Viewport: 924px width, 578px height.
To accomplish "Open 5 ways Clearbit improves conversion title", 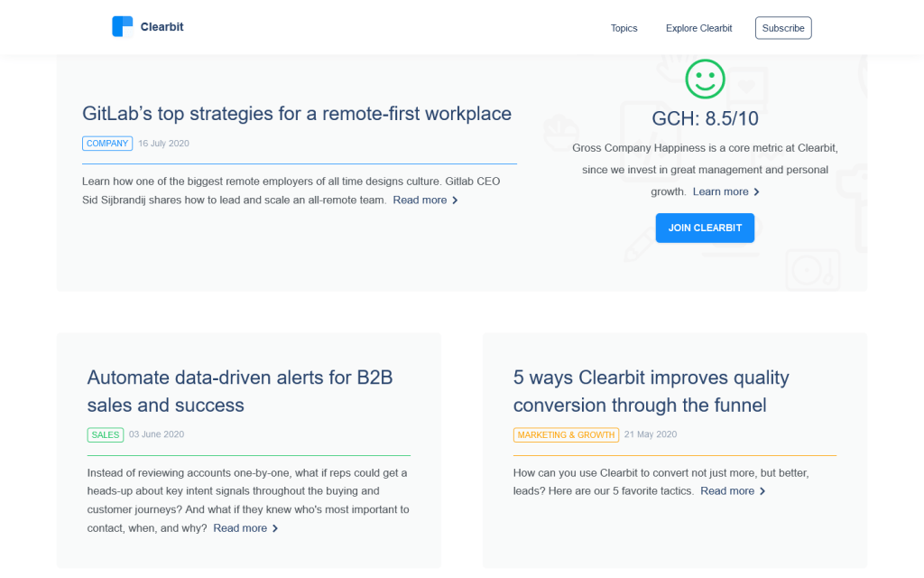I will click(651, 391).
